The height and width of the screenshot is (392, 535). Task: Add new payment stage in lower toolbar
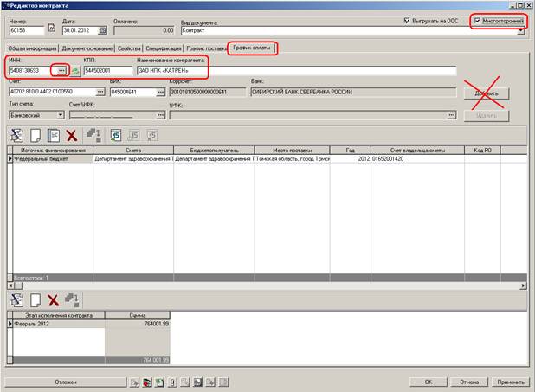pos(35,299)
